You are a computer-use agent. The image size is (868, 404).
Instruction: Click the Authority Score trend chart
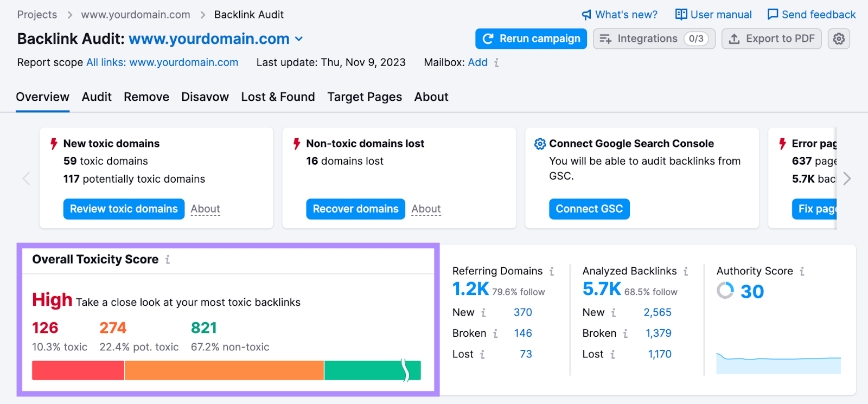point(778,363)
